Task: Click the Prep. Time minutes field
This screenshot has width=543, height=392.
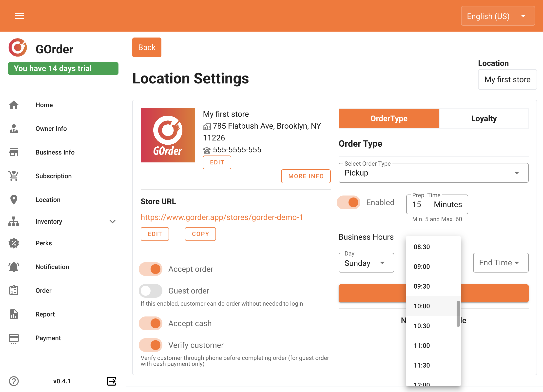Action: pyautogui.click(x=437, y=204)
